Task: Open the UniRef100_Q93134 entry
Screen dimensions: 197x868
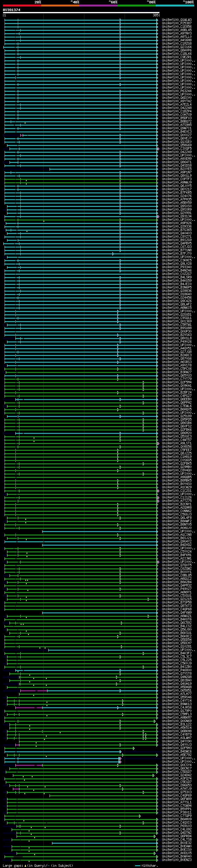Action: pos(177,216)
